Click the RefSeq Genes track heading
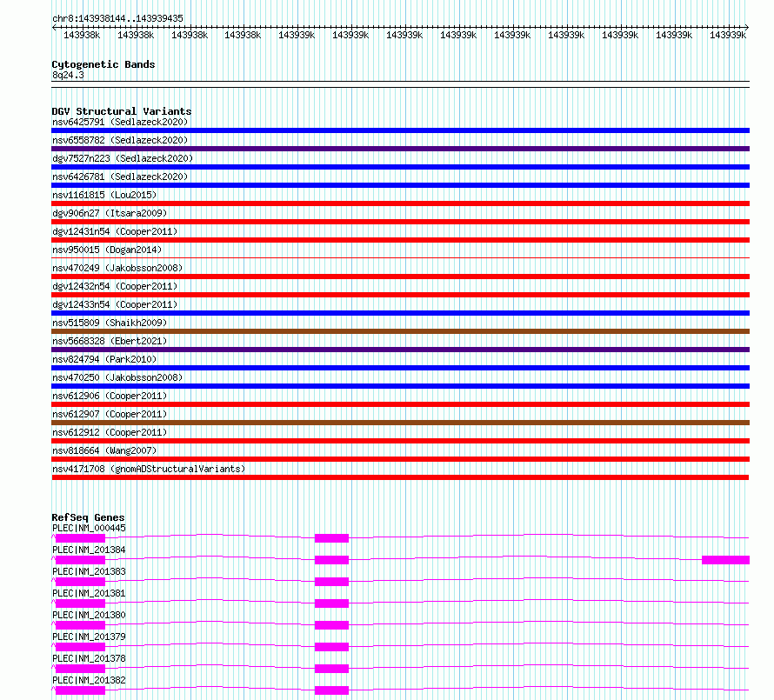 (x=88, y=517)
